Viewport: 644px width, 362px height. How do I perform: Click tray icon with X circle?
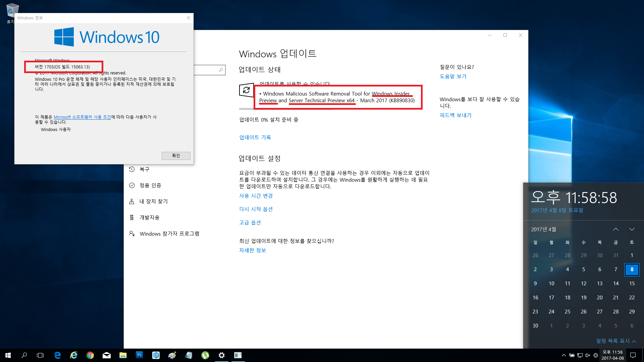click(x=596, y=355)
